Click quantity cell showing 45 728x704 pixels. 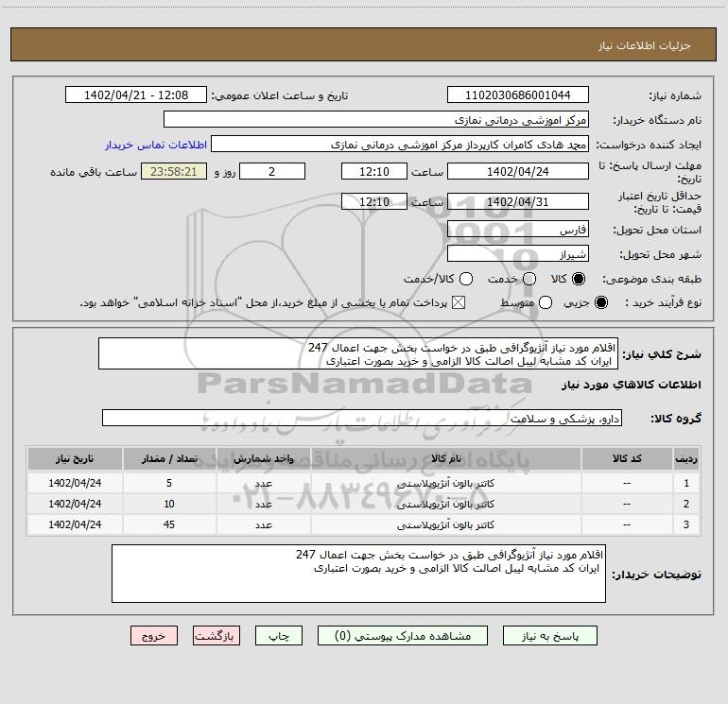pyautogui.click(x=169, y=524)
